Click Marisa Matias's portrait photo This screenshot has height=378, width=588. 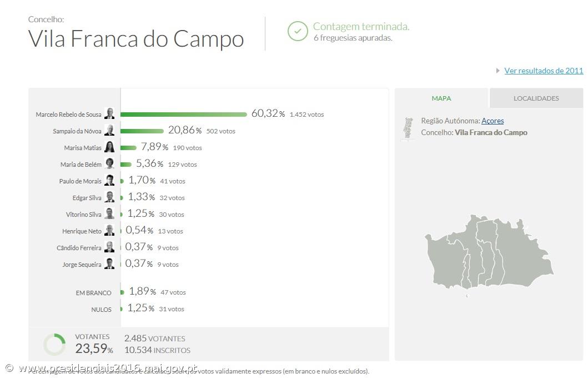coord(109,147)
